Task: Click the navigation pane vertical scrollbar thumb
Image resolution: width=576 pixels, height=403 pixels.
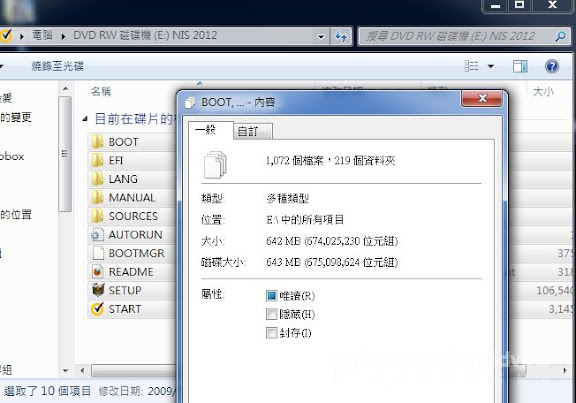Action: [65, 154]
